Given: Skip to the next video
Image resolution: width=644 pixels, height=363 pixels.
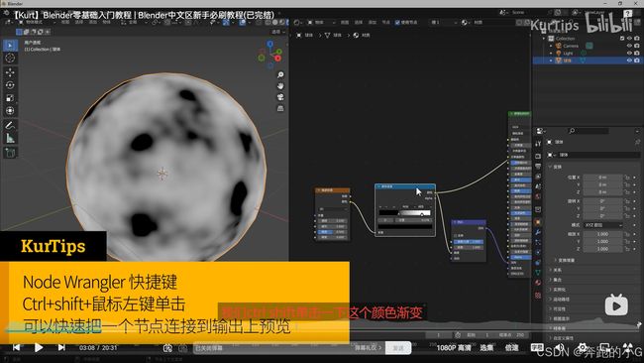Looking at the screenshot, I should (x=61, y=348).
